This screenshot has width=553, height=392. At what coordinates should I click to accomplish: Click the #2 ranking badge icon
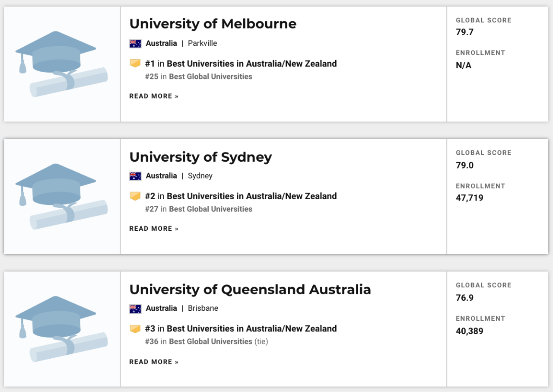[x=135, y=196]
